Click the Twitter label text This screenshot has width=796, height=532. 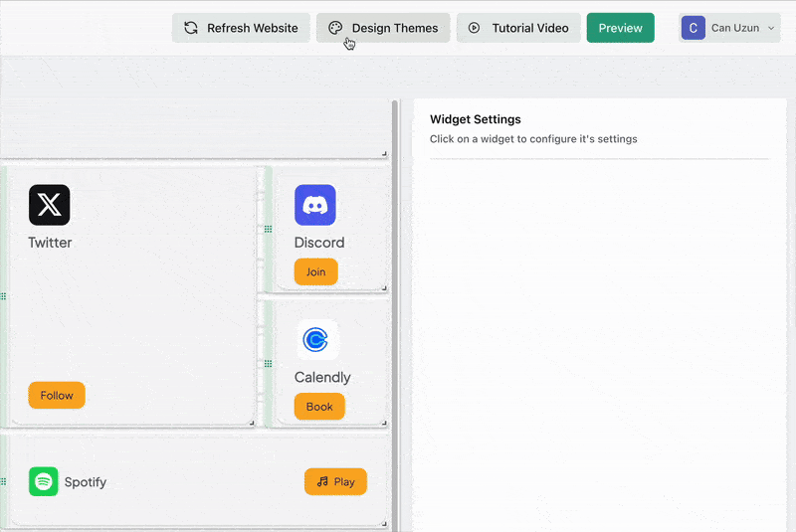50,243
